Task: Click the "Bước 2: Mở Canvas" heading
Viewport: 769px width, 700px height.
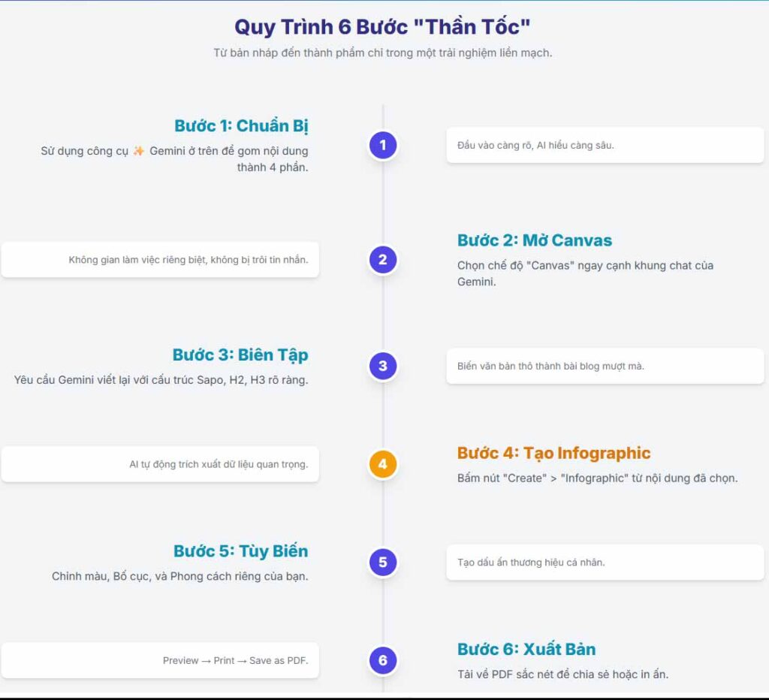Action: pos(535,240)
